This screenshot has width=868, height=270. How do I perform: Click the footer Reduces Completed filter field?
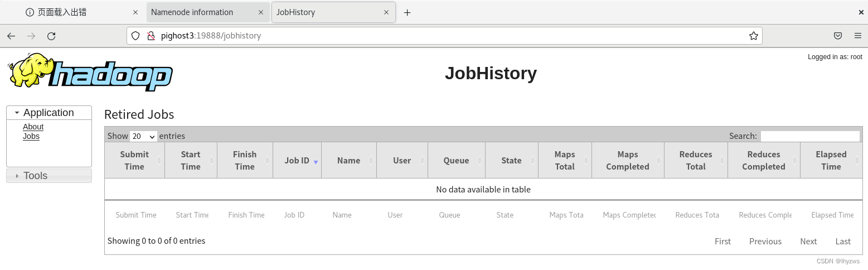[765, 215]
